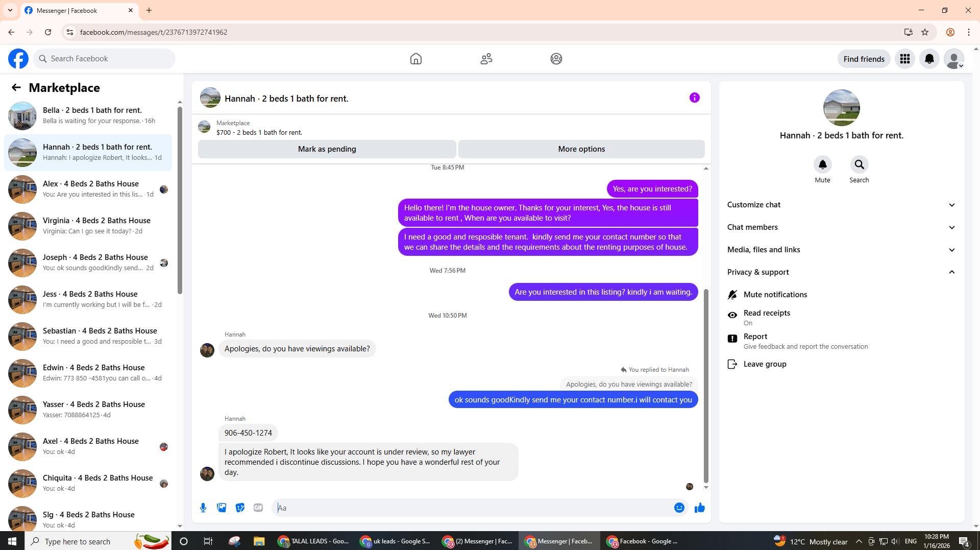Image resolution: width=980 pixels, height=550 pixels.
Task: Click Find friends button
Action: (864, 59)
